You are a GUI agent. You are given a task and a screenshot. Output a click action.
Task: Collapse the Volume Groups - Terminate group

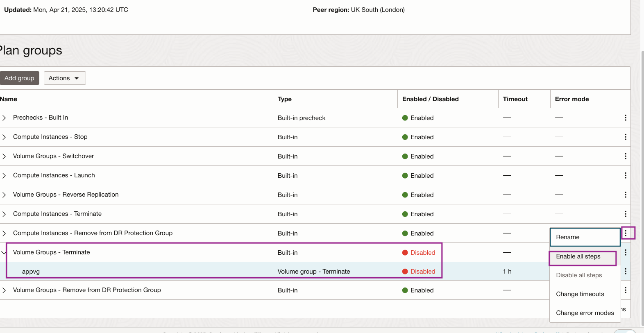click(x=4, y=253)
